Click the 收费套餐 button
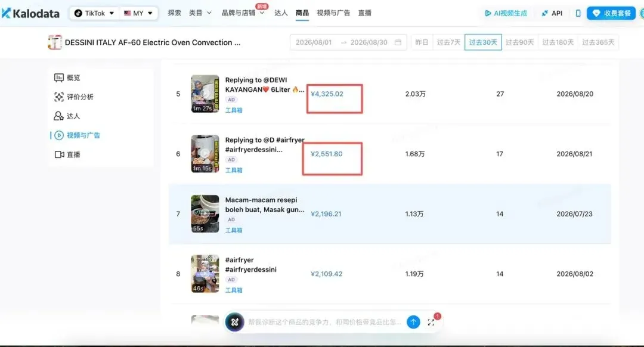Image resolution: width=644 pixels, height=347 pixels. pyautogui.click(x=611, y=13)
